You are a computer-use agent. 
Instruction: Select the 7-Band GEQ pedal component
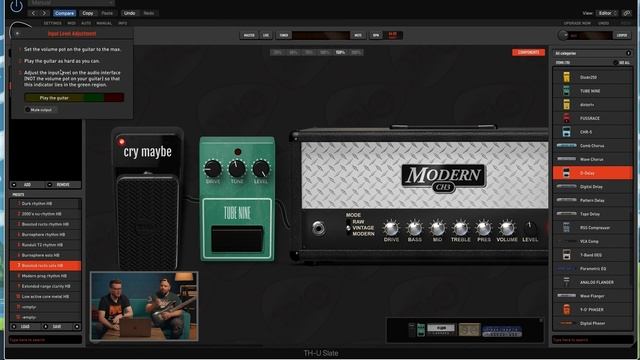(592, 255)
